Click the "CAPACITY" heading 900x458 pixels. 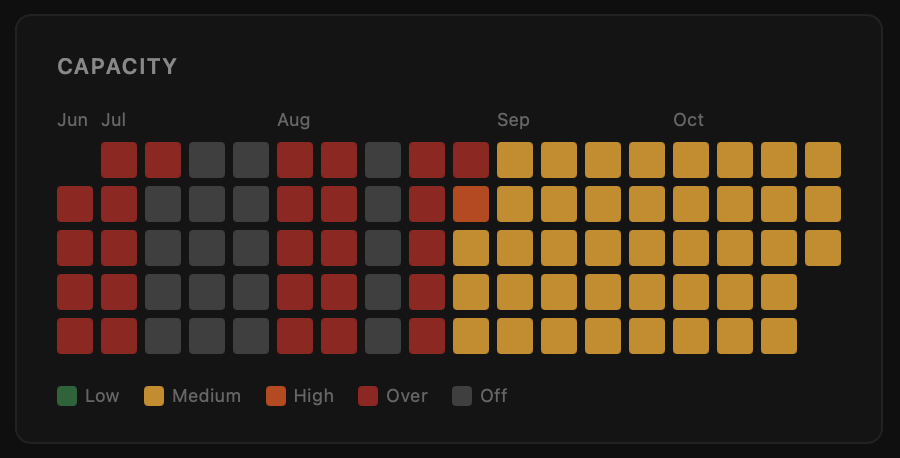(x=118, y=67)
